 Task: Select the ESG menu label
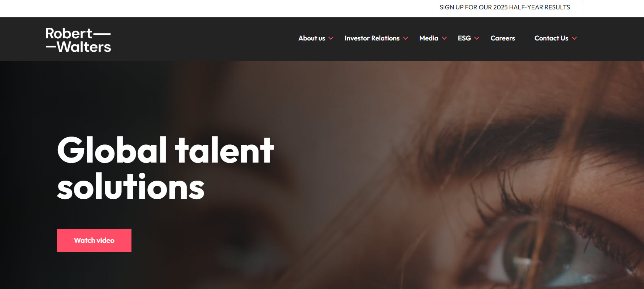pyautogui.click(x=464, y=38)
